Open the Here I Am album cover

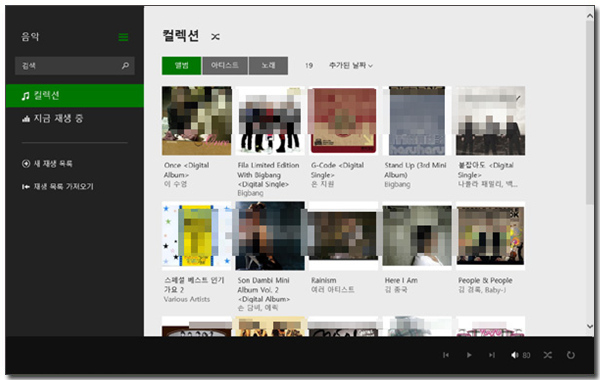(x=417, y=236)
